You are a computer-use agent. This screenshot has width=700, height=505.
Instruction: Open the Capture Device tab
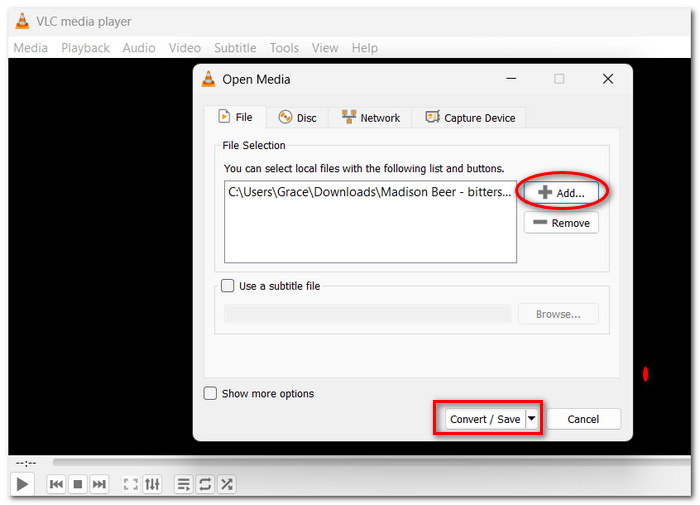(x=469, y=118)
